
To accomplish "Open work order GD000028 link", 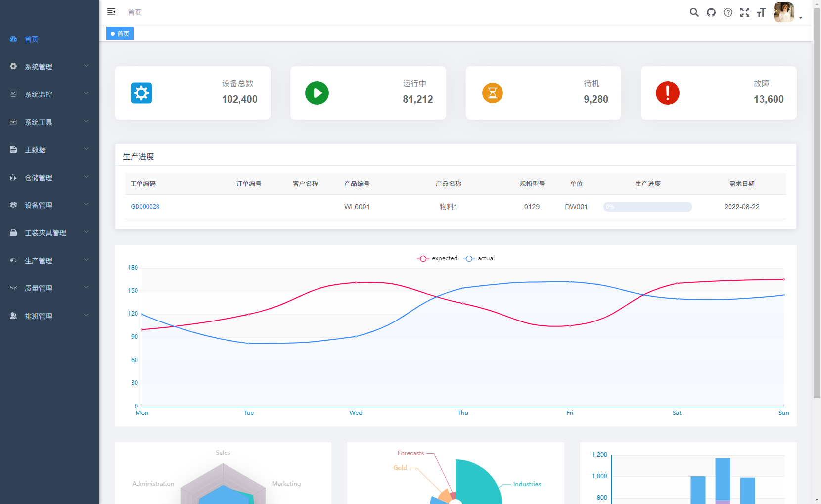I will click(x=145, y=207).
